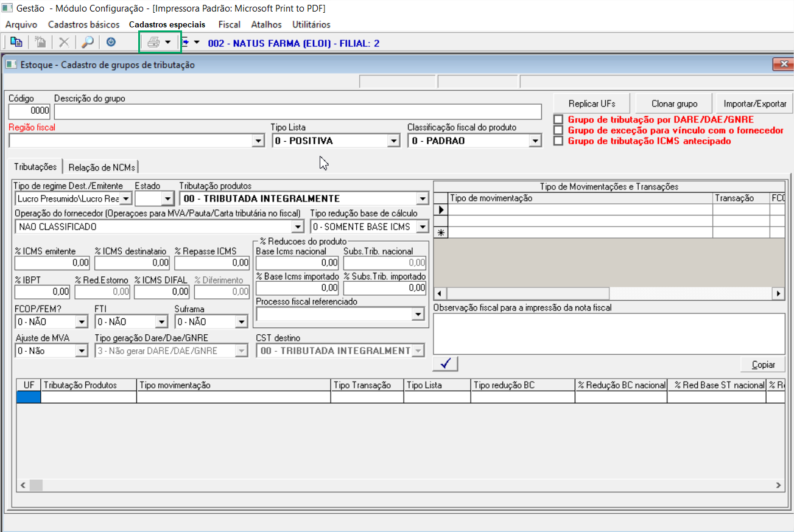
Task: Click the paste toolbar icon
Action: click(x=40, y=43)
